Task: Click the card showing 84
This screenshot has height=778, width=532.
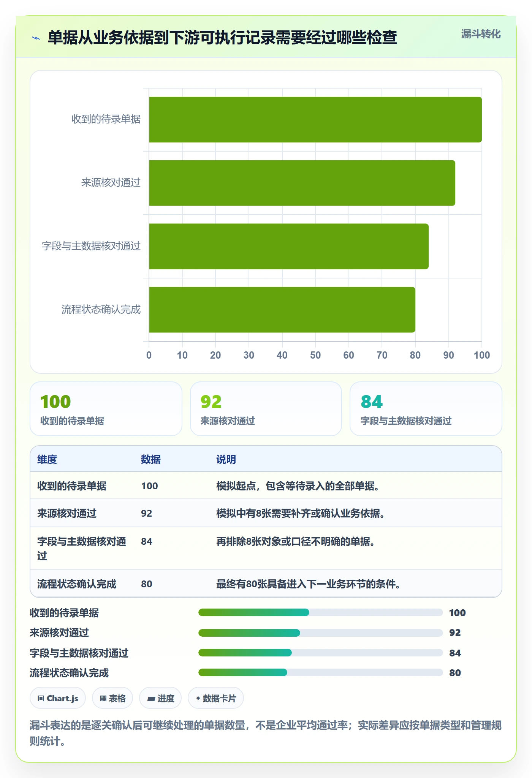Action: (426, 409)
